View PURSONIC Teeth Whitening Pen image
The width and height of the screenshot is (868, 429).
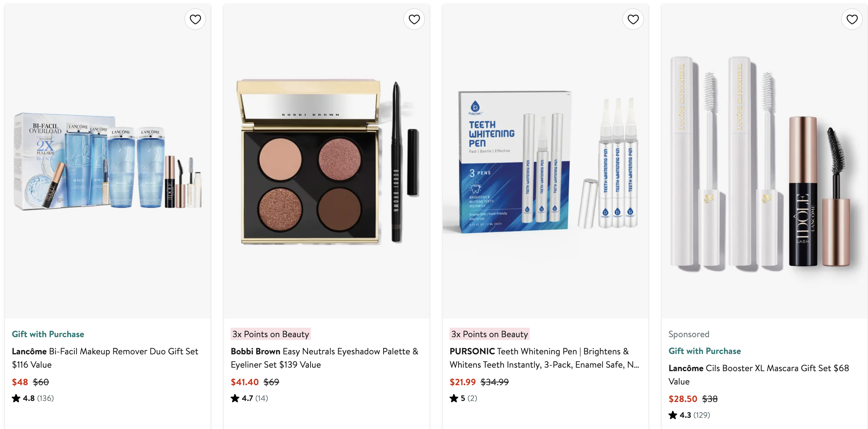coord(546,161)
